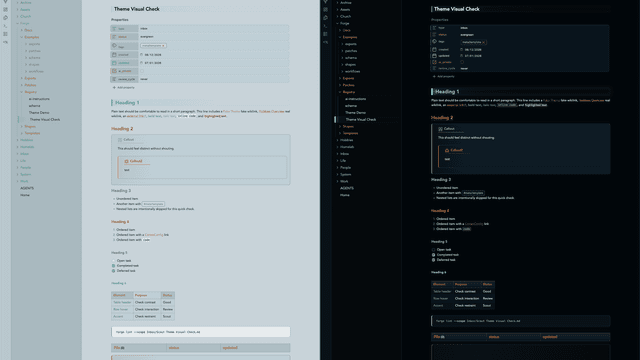Image resolution: width=640 pixels, height=360 pixels.
Task: Open date picker beside updated date, dark window
Action: point(462,56)
